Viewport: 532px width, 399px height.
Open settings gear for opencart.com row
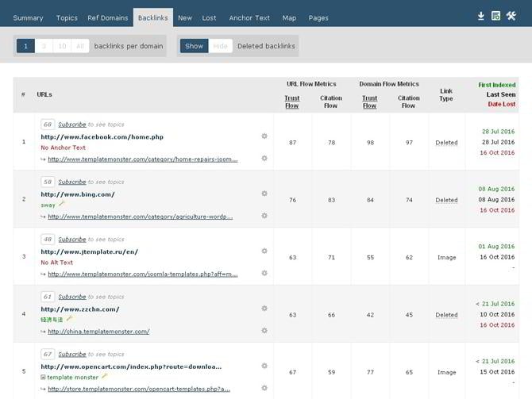(264, 366)
